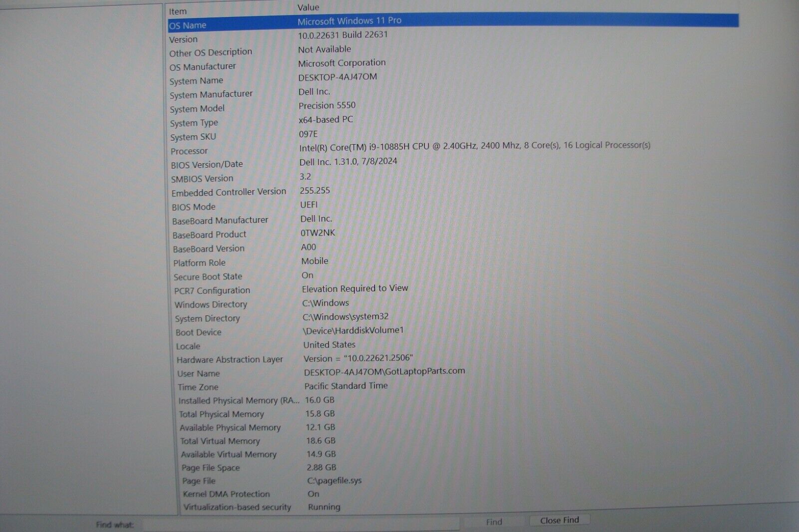Click United States value

(329, 344)
